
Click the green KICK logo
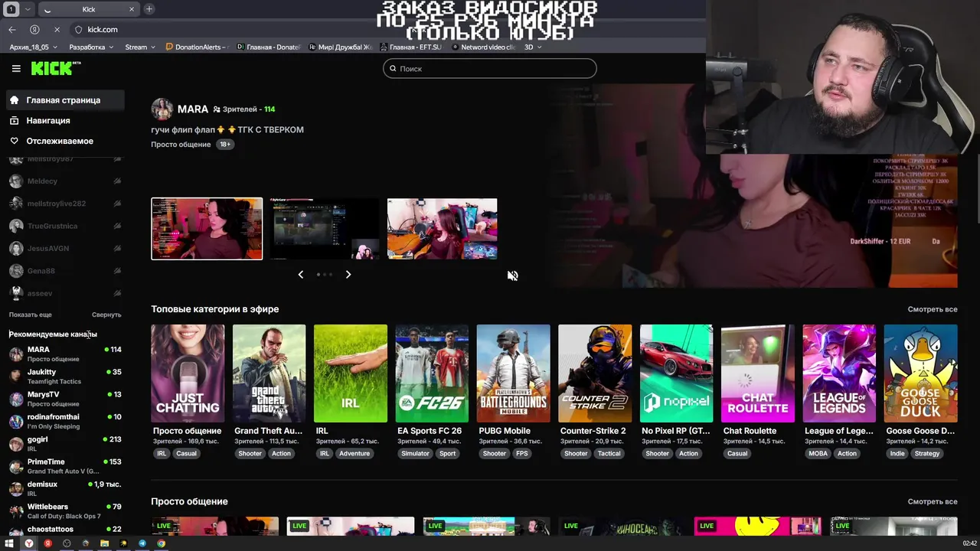click(x=55, y=68)
